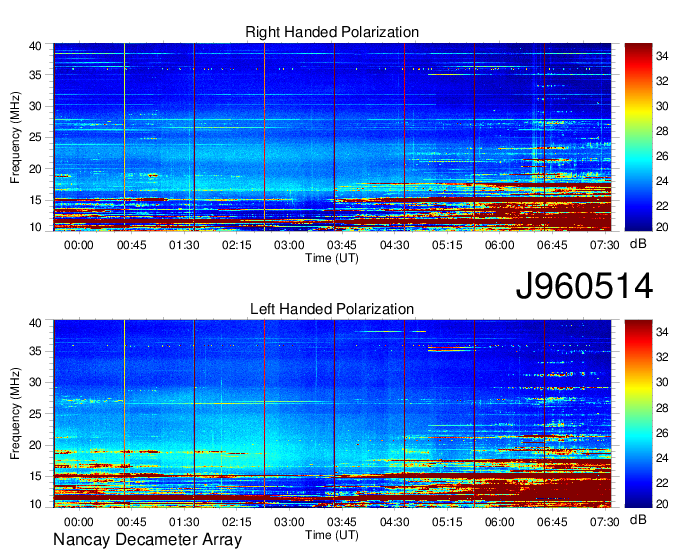This screenshot has height=552, width=680.
Task: Click the colorbar of the Right Handed plot
Action: tap(638, 137)
